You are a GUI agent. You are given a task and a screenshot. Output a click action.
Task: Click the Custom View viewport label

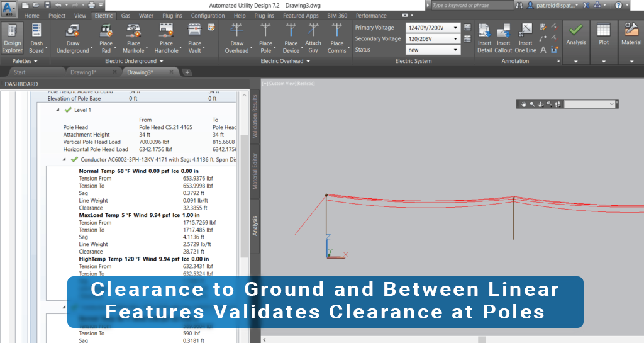point(282,83)
